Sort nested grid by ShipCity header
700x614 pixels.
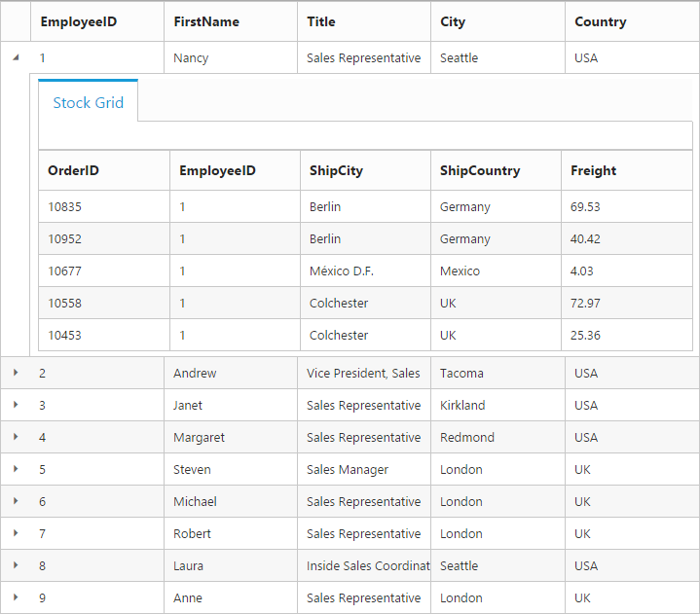336,170
